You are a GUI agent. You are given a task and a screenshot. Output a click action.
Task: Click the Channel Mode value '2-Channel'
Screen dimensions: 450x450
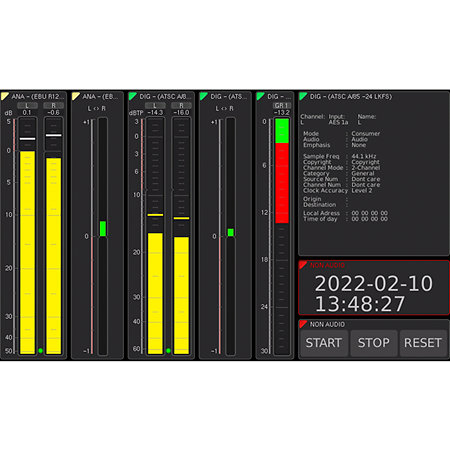[x=366, y=168]
